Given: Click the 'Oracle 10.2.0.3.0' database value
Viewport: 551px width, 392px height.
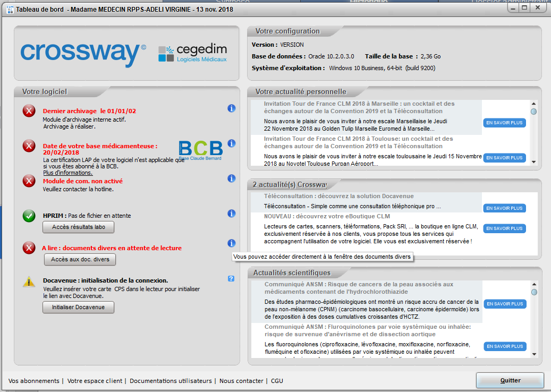Looking at the screenshot, I should click(331, 56).
